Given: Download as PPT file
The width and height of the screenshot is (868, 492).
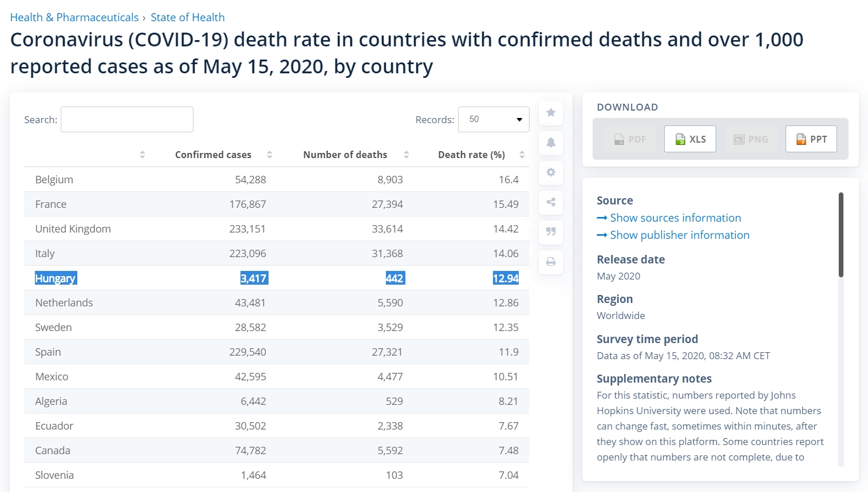Looking at the screenshot, I should (x=811, y=139).
